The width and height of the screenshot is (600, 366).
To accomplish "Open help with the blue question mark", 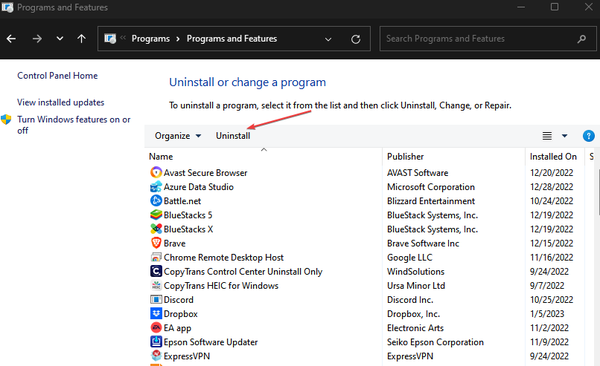I will coord(589,136).
